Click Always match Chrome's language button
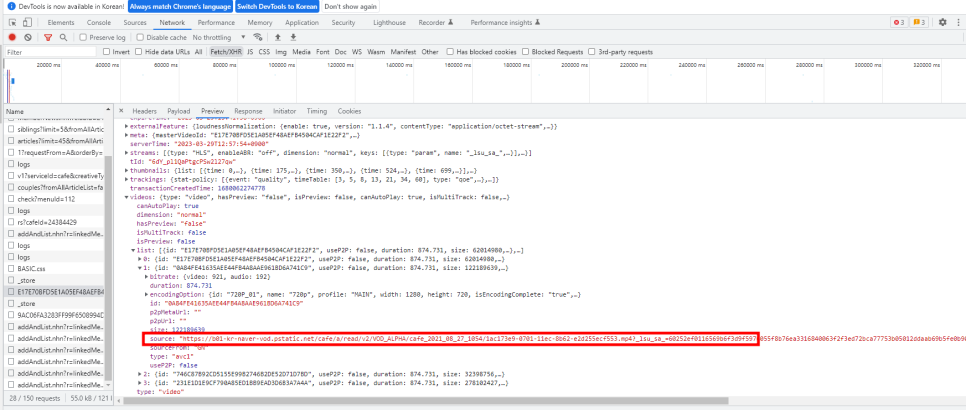The image size is (966, 410). coord(181,7)
